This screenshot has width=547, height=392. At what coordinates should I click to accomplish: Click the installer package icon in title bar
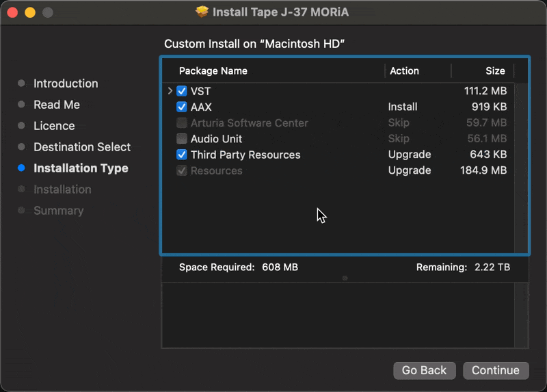[202, 12]
